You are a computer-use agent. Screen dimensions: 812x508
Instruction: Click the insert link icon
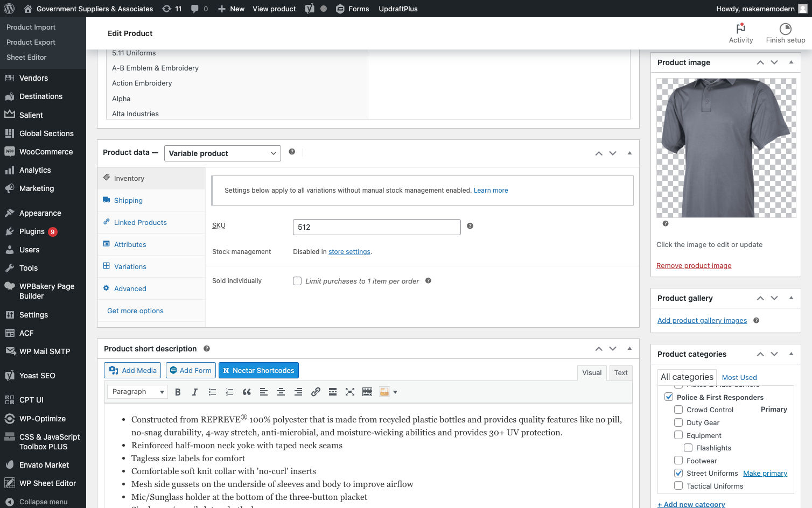[316, 392]
